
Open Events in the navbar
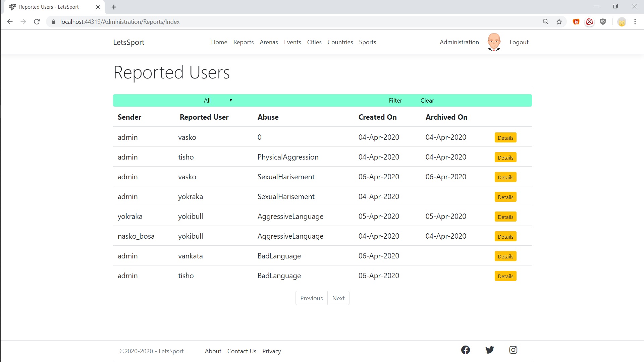(292, 42)
